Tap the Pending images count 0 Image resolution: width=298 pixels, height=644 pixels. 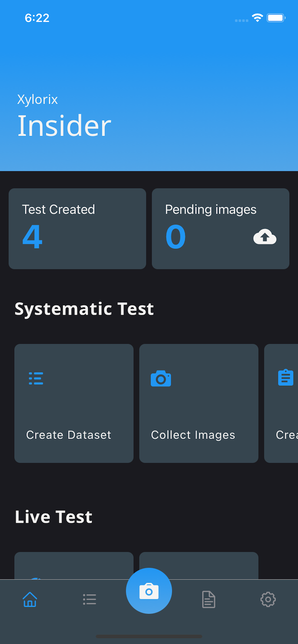[x=175, y=237]
